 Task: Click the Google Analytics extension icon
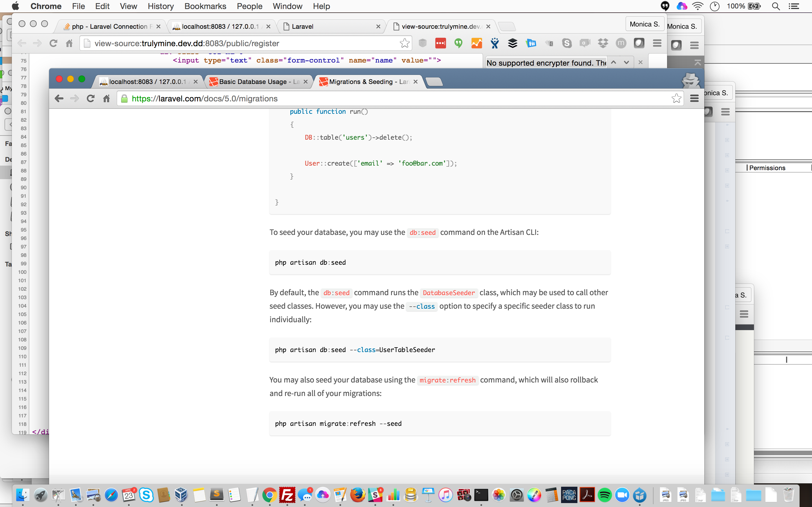click(476, 43)
